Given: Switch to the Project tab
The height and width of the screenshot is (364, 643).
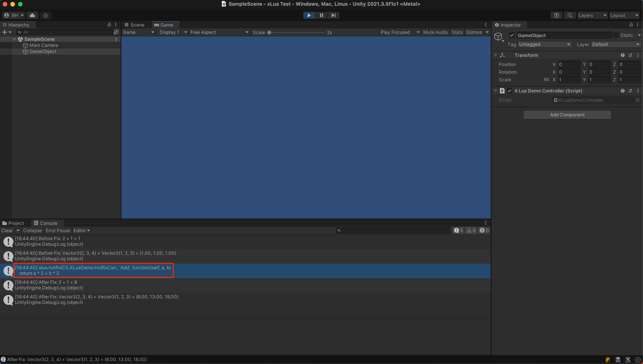Looking at the screenshot, I should [13, 223].
